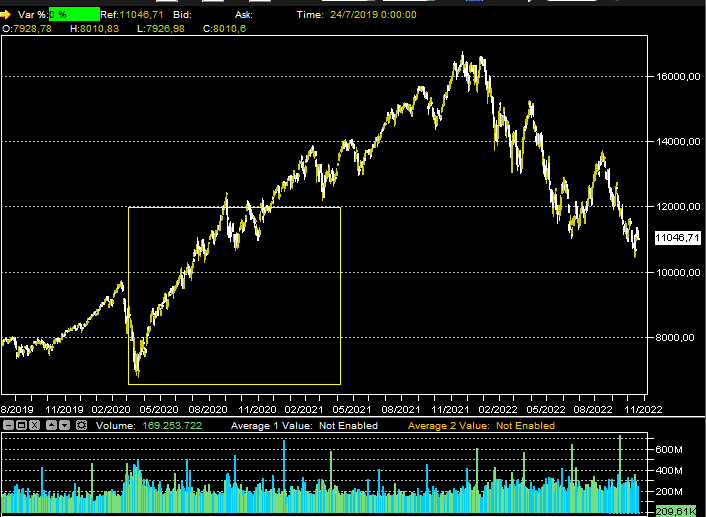The image size is (706, 517).
Task: Click the Time value in header
Action: [x=370, y=15]
